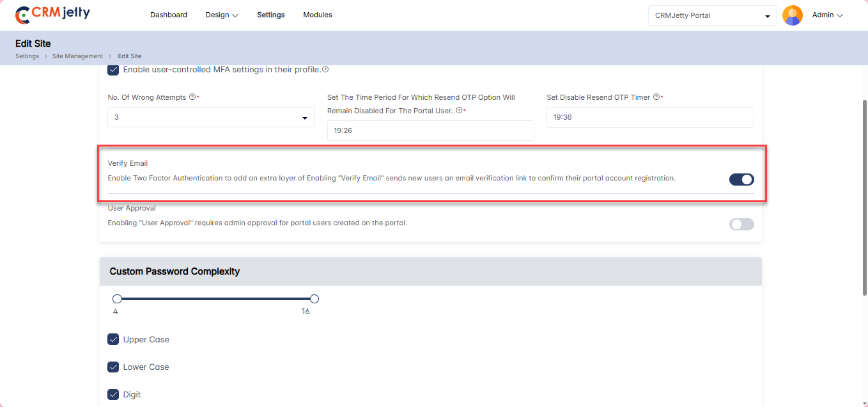
Task: Uncheck the Upper Case checkbox
Action: click(x=113, y=339)
